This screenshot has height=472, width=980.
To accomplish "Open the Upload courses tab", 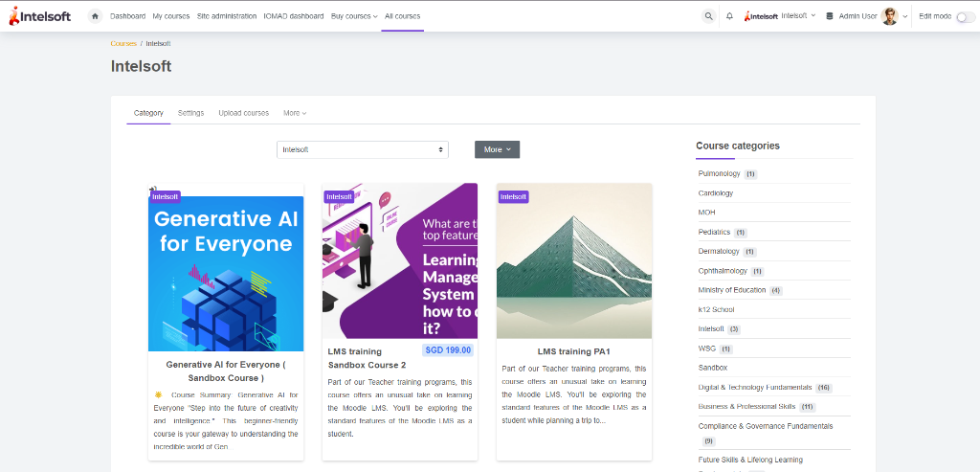I will point(244,113).
